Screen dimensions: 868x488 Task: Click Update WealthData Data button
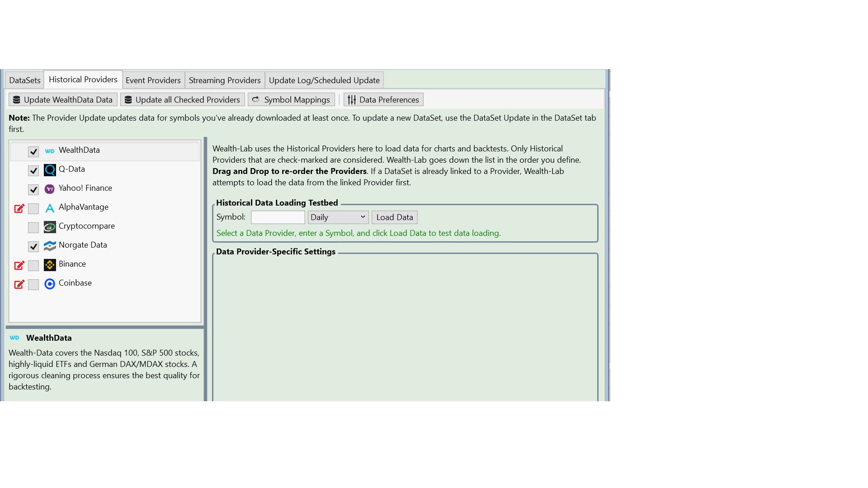(x=63, y=100)
